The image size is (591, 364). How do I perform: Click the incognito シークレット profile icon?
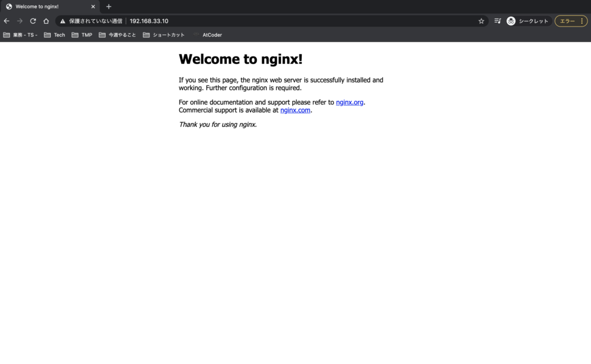point(511,21)
